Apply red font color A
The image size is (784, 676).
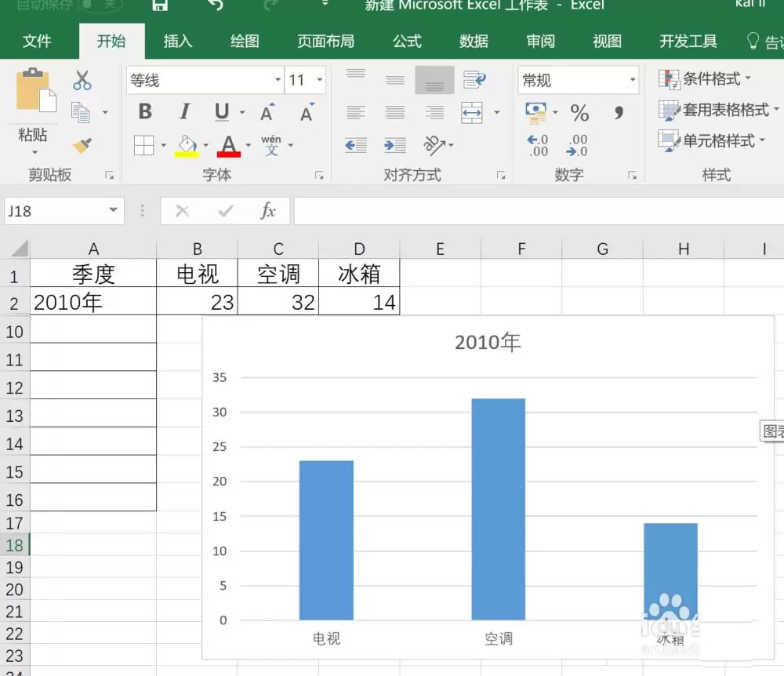tap(228, 146)
